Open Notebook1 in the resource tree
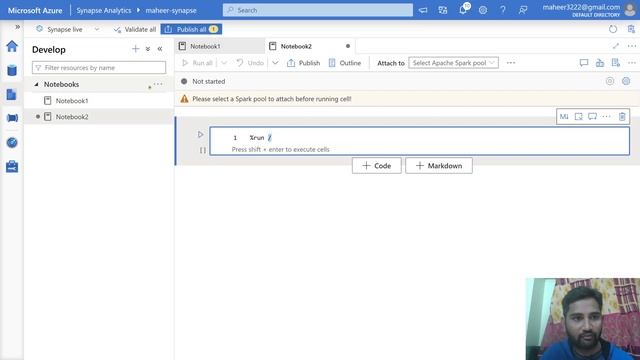Image resolution: width=640 pixels, height=360 pixels. (72, 100)
